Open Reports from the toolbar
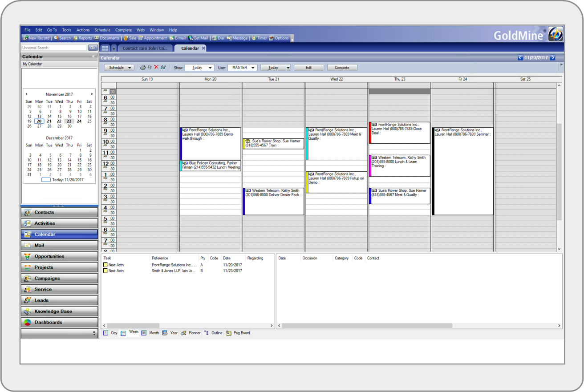This screenshot has height=392, width=584. tap(83, 38)
